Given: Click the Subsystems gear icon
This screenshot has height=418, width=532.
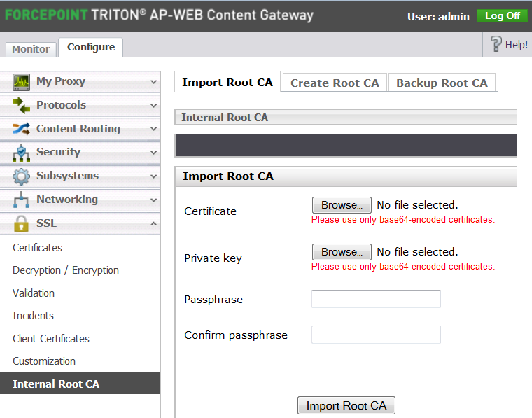Looking at the screenshot, I should [21, 176].
